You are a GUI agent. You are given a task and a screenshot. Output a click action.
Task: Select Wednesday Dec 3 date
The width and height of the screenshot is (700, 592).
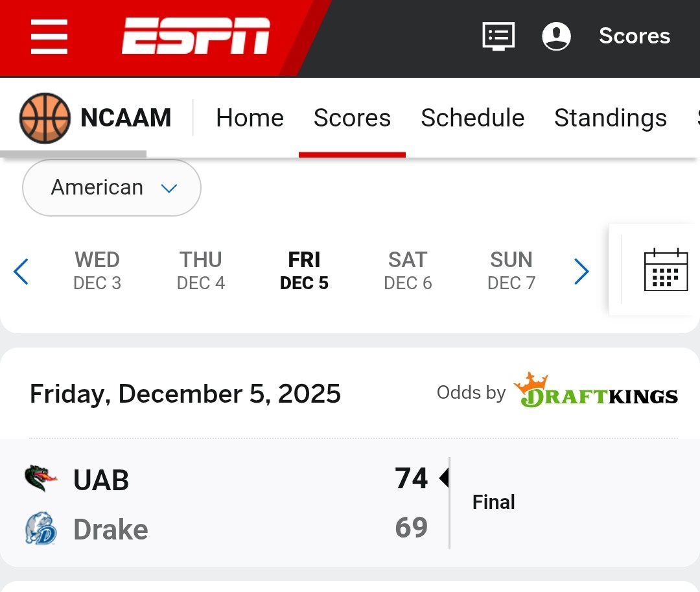click(97, 270)
